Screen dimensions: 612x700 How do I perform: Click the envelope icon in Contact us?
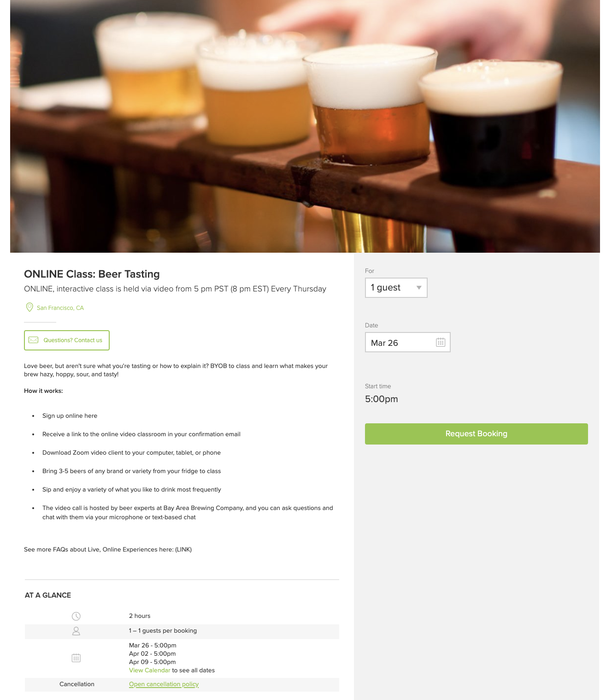(34, 340)
